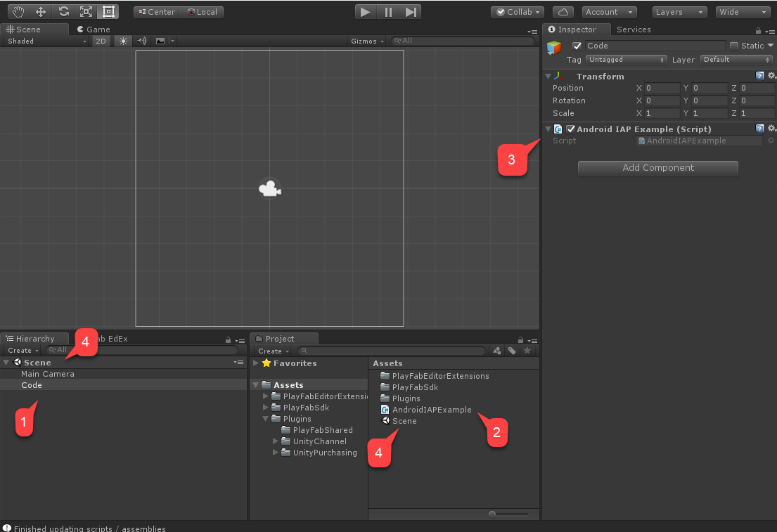Toggle the 2D view mode button
Viewport: 777px width, 532px height.
pos(101,41)
